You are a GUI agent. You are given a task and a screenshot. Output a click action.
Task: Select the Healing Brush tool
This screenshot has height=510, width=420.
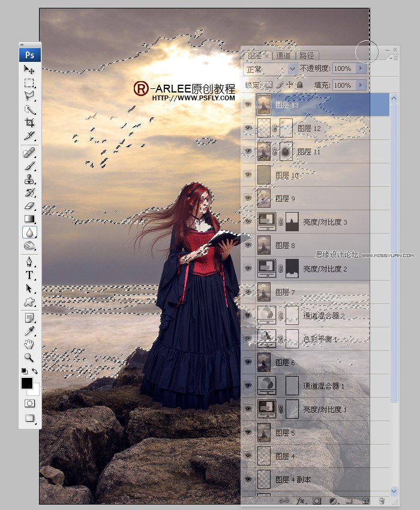(29, 153)
